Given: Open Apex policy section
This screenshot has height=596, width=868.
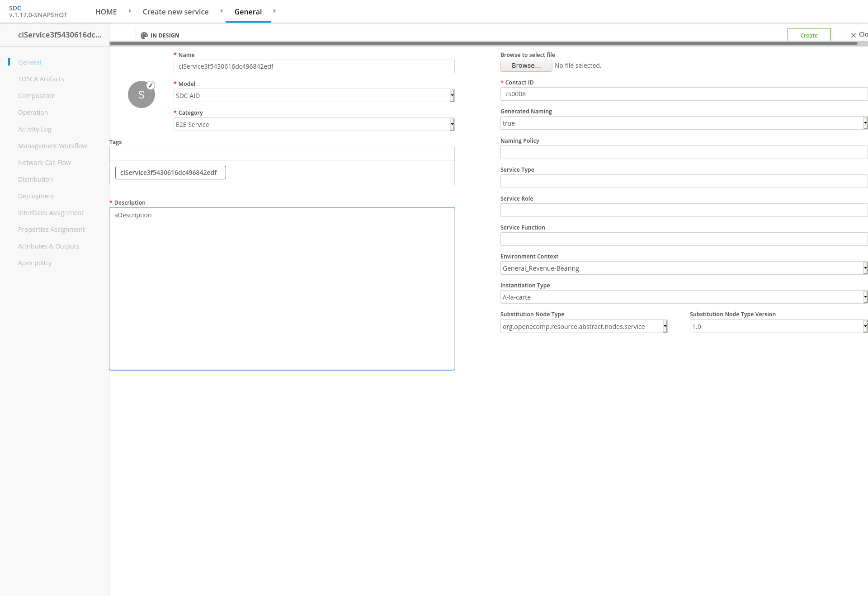Looking at the screenshot, I should [35, 263].
